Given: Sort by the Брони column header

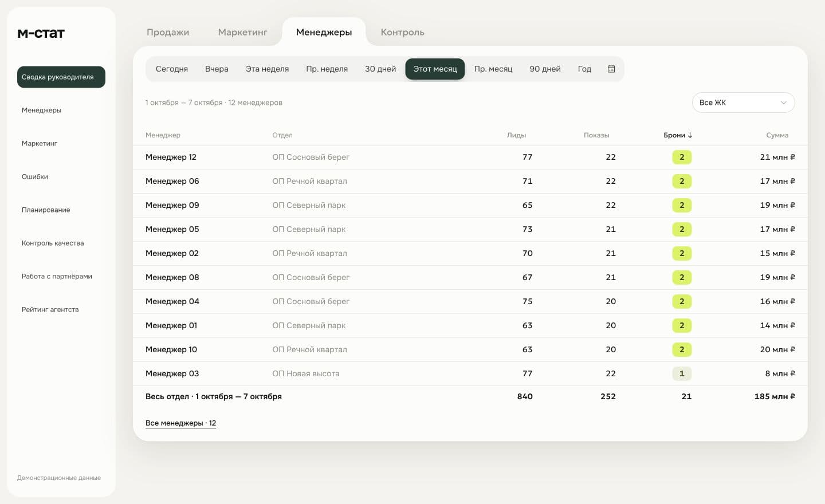Looking at the screenshot, I should click(678, 135).
